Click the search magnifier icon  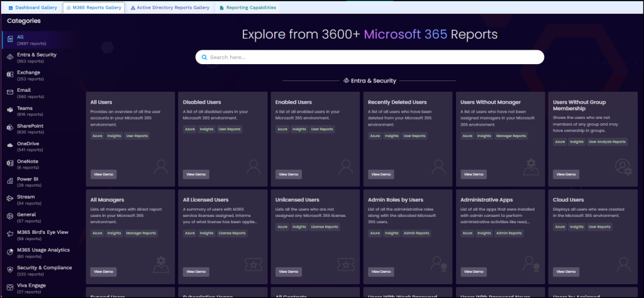(x=204, y=57)
